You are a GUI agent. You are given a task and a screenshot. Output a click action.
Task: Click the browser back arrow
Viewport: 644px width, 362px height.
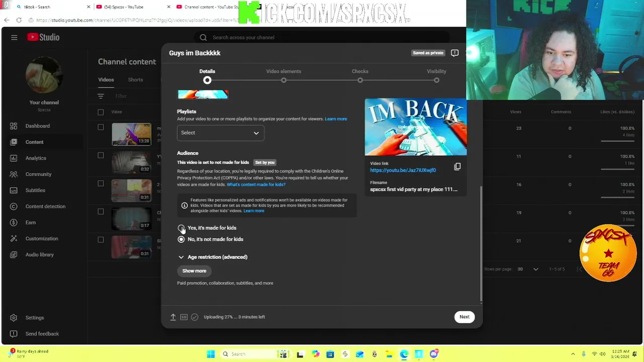click(7, 20)
